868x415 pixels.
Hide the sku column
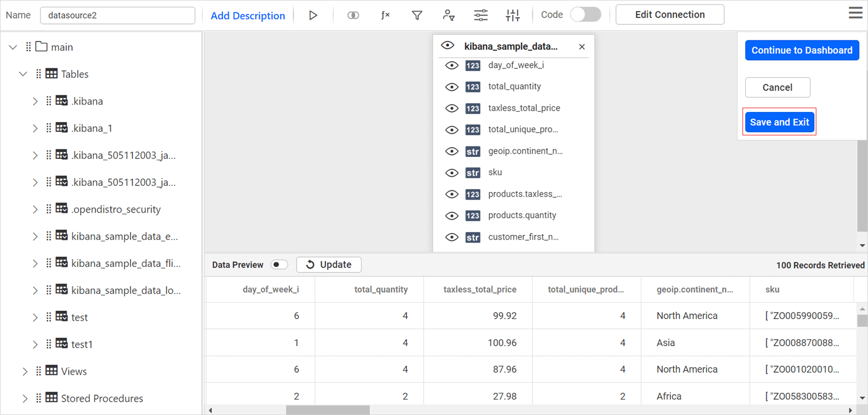(x=452, y=173)
